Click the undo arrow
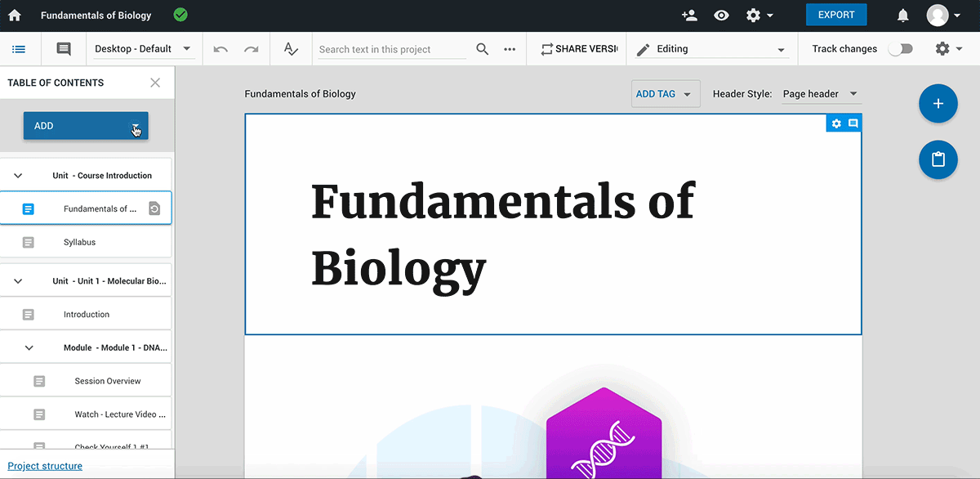 pyautogui.click(x=220, y=49)
